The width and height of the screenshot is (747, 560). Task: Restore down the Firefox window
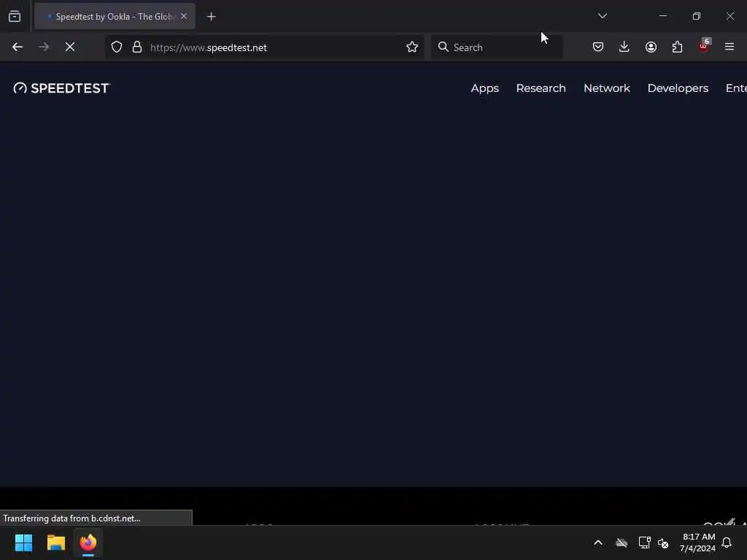(x=696, y=16)
